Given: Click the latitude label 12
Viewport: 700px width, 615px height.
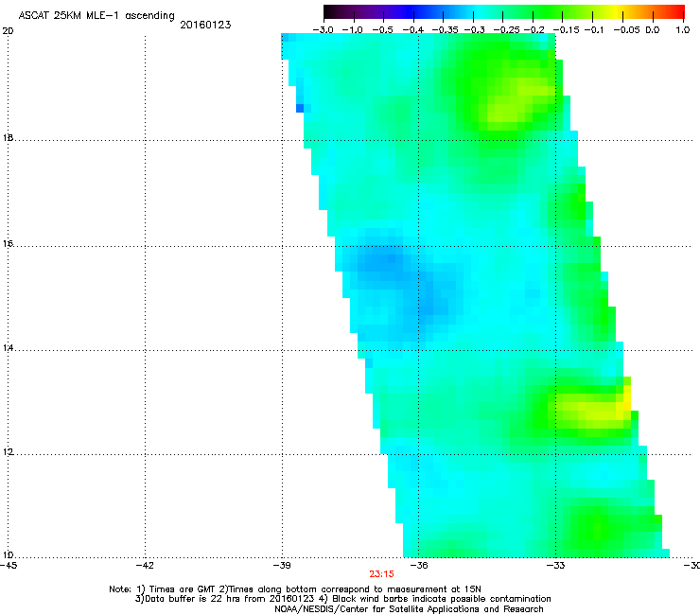Looking at the screenshot, I should click(x=8, y=452).
